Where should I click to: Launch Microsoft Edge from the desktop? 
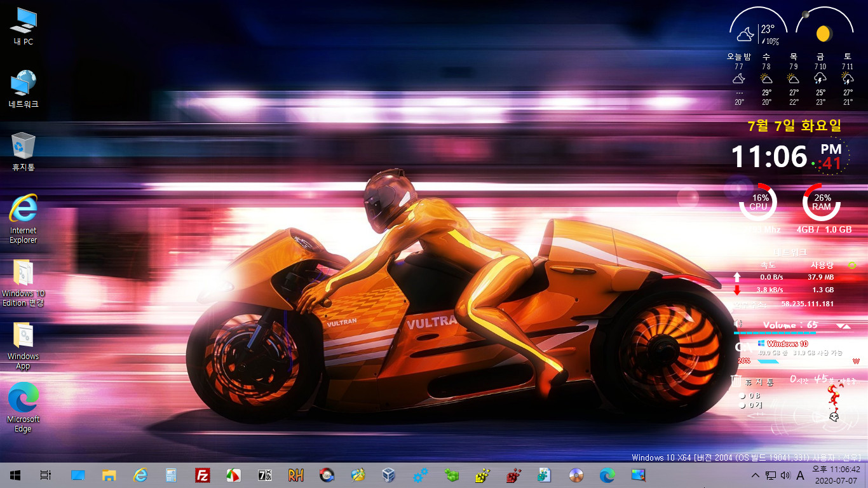point(24,408)
